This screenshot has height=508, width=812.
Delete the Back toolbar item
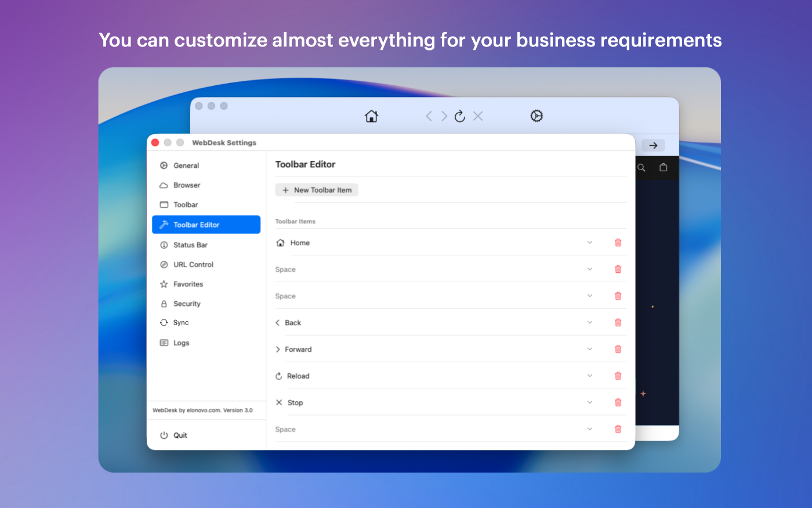[618, 323]
